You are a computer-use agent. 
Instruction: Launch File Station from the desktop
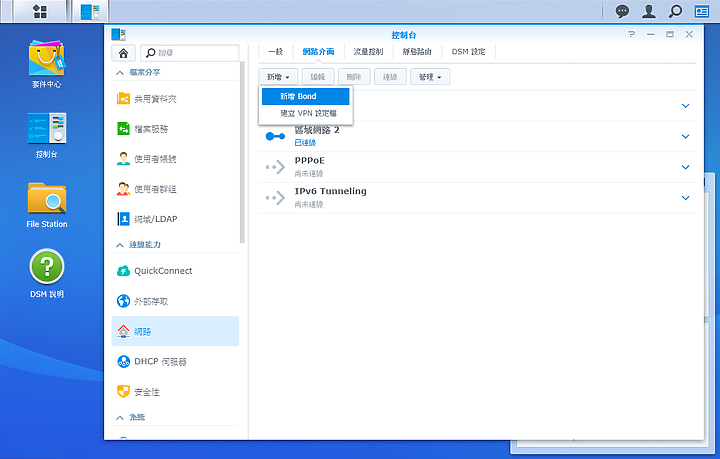pyautogui.click(x=46, y=205)
